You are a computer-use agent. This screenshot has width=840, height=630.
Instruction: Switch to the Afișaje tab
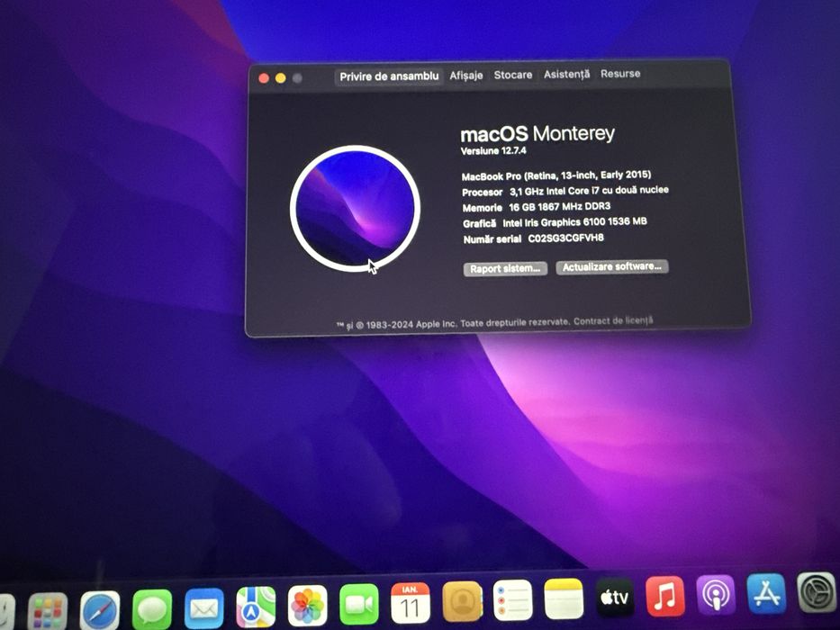[466, 76]
